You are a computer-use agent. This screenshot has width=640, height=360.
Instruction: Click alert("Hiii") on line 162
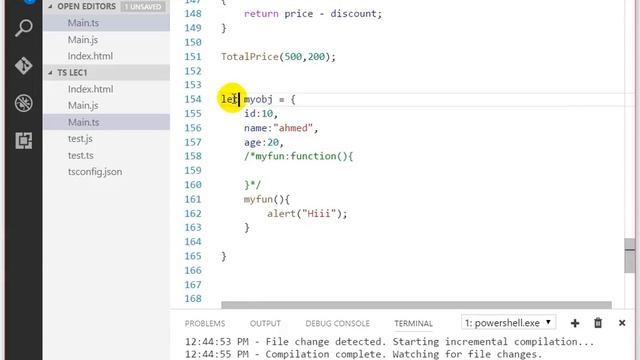307,213
